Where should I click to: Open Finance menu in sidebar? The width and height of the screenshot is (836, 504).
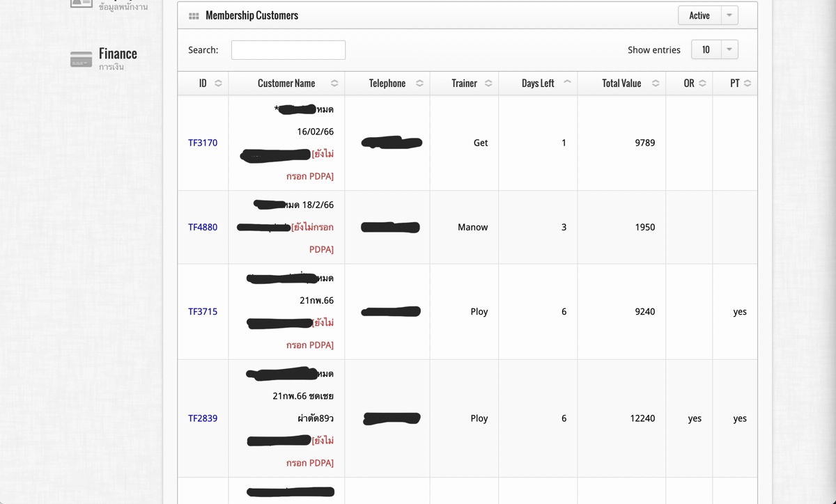(x=117, y=54)
